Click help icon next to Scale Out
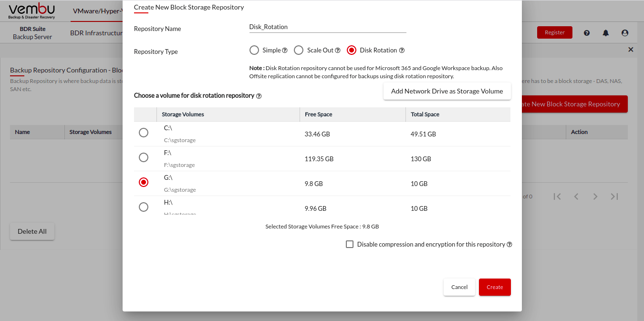The image size is (644, 321). (338, 50)
